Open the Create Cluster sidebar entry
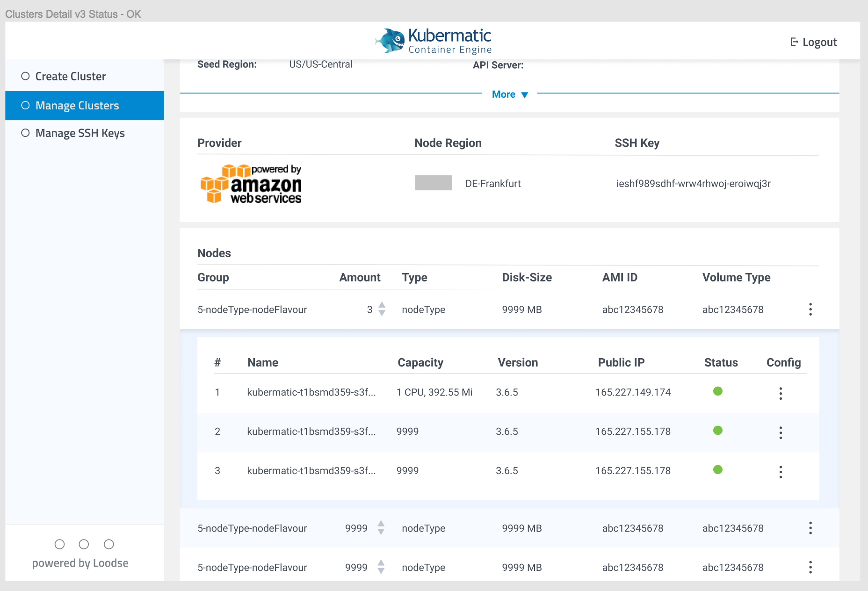The image size is (868, 591). pos(70,76)
